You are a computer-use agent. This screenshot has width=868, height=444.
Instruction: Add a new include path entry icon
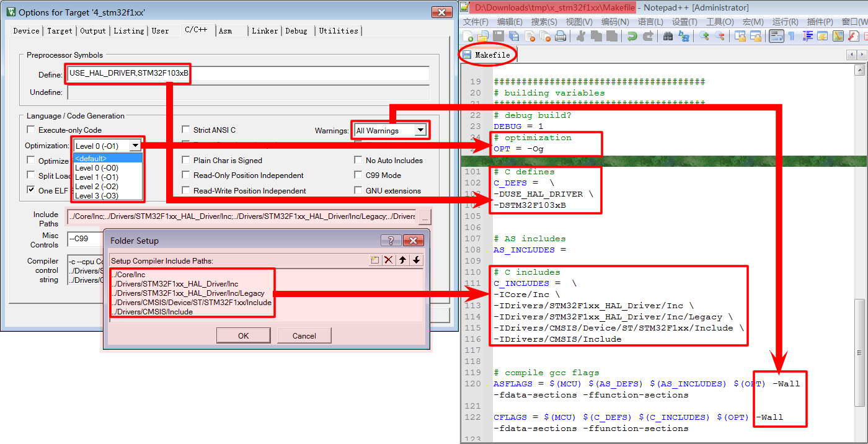(x=374, y=260)
